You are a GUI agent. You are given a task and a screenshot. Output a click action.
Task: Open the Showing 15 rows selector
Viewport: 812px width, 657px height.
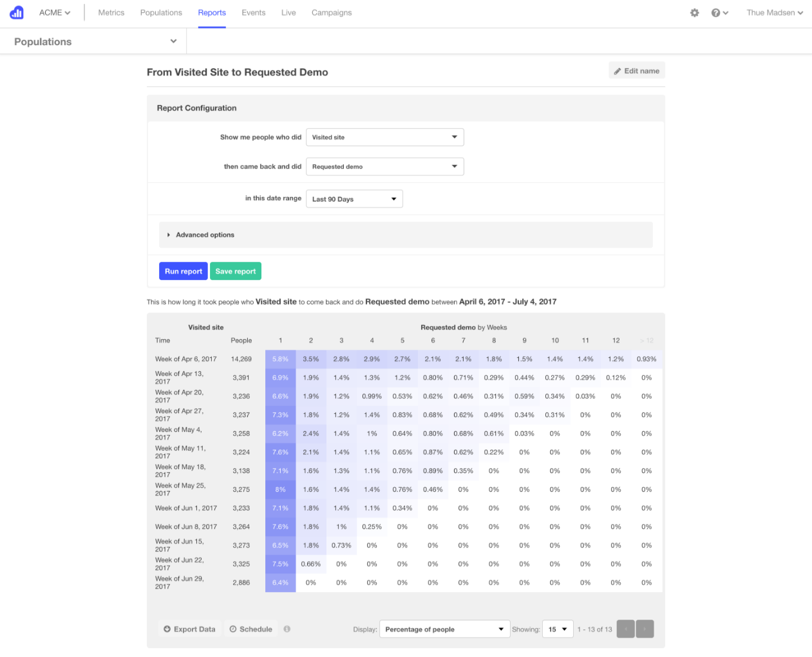558,629
